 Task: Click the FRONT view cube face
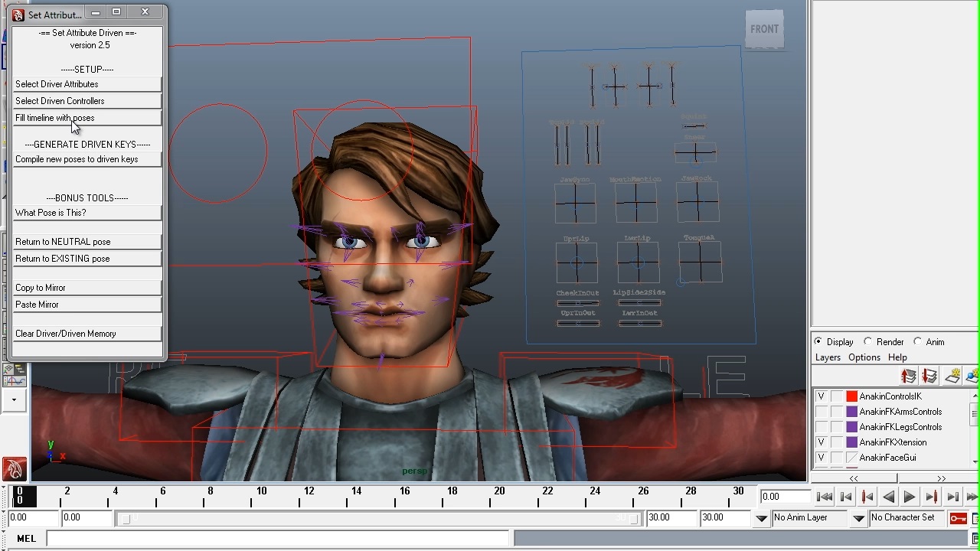click(764, 29)
